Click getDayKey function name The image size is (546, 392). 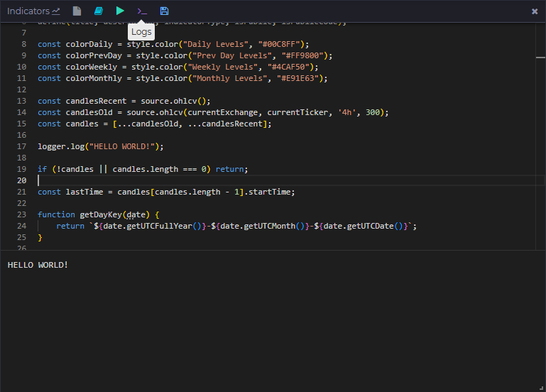pos(101,214)
